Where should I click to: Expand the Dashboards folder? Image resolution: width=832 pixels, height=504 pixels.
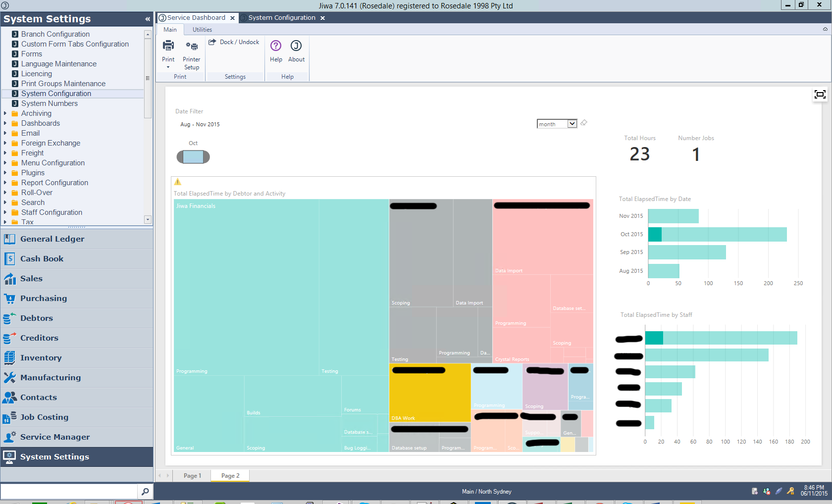point(5,123)
